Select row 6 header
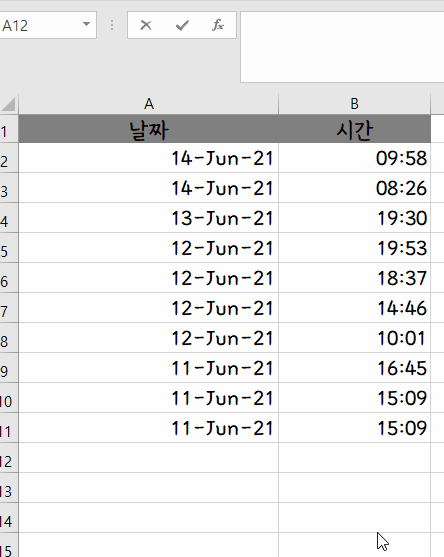 coord(9,278)
